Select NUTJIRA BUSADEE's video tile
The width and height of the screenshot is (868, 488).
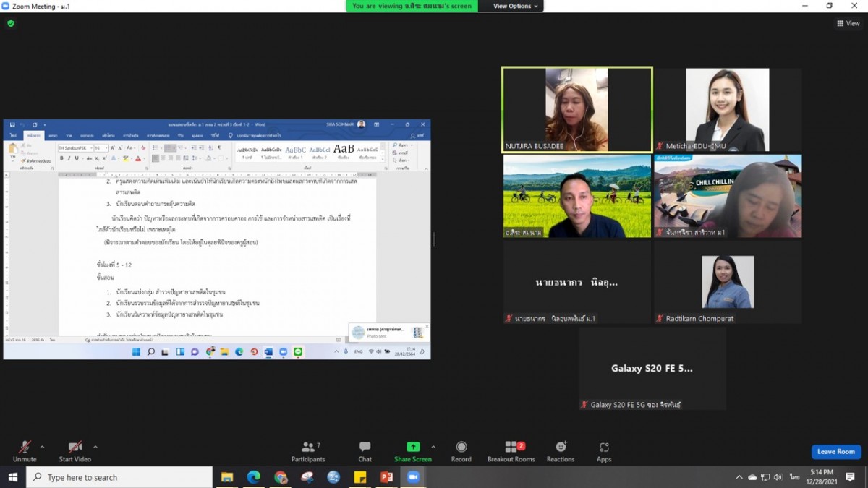(x=577, y=110)
